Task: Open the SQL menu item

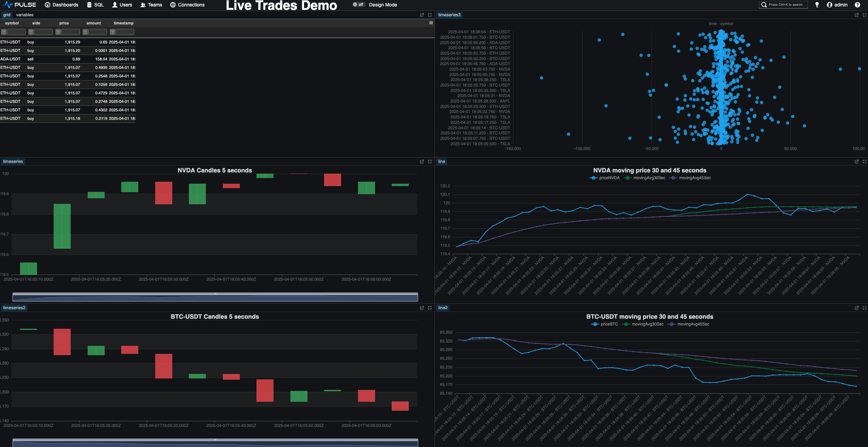Action: coord(95,5)
